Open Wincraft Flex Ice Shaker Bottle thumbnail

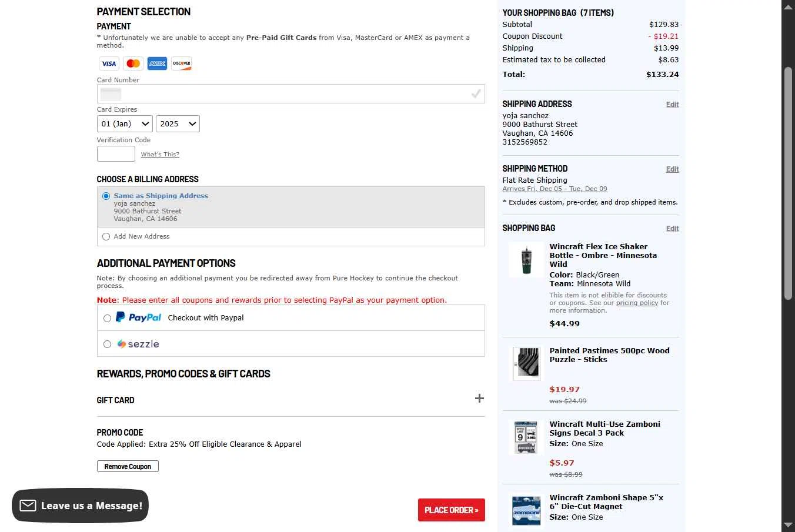point(526,259)
